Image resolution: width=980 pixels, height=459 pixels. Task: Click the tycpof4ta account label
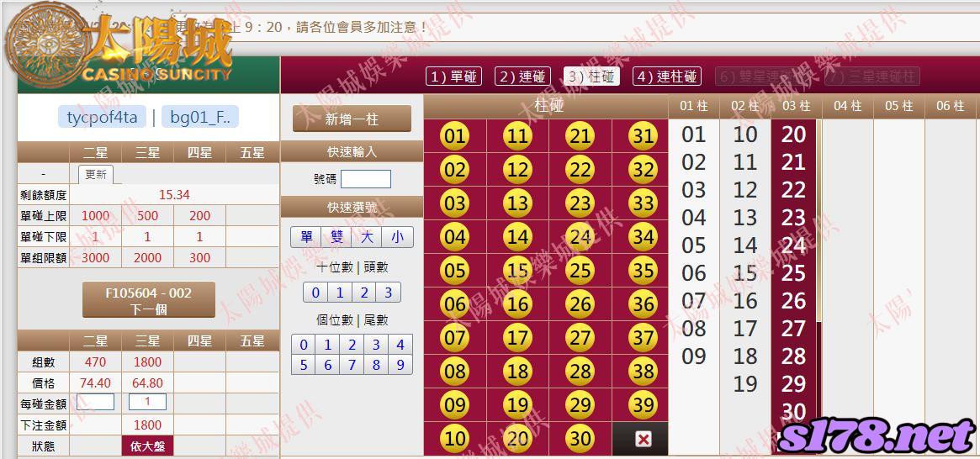(x=102, y=117)
